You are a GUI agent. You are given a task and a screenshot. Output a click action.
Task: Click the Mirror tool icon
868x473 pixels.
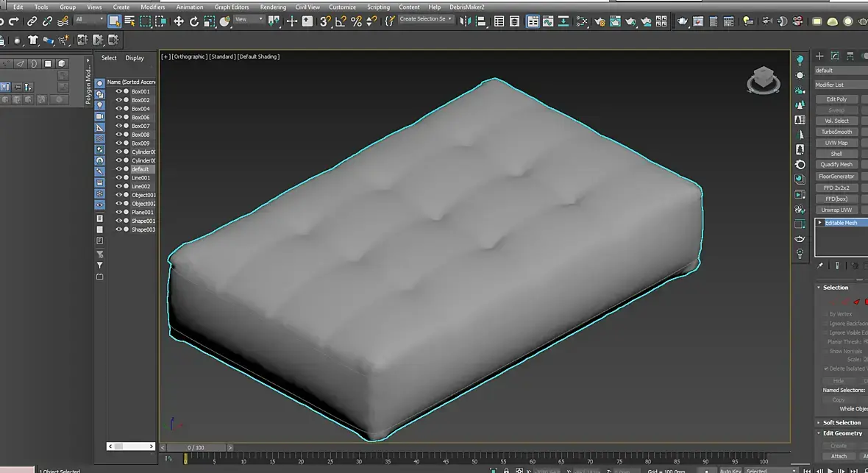point(465,21)
